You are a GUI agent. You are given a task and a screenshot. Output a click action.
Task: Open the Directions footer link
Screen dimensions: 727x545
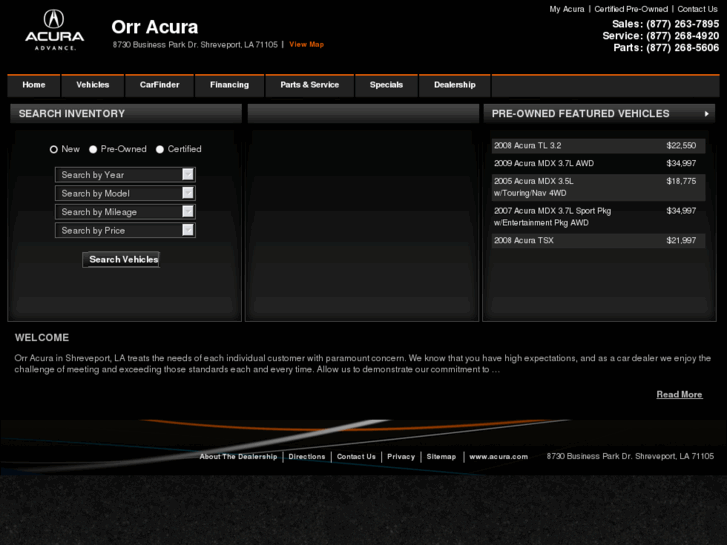click(307, 457)
